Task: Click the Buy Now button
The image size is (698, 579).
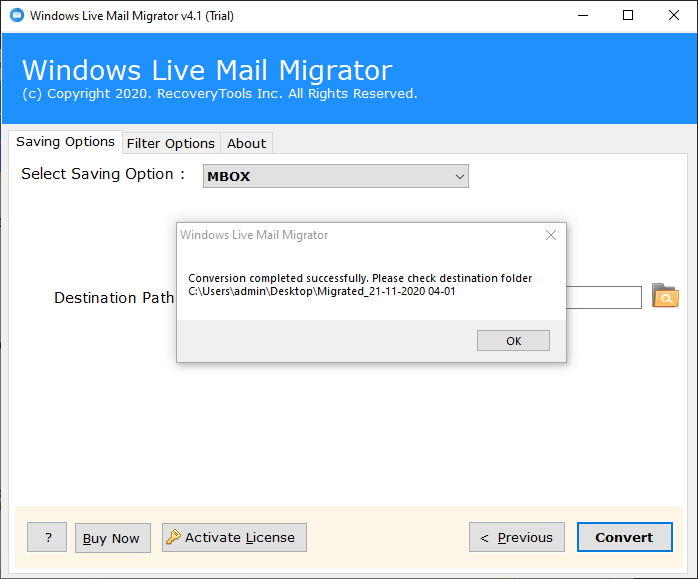Action: (113, 538)
